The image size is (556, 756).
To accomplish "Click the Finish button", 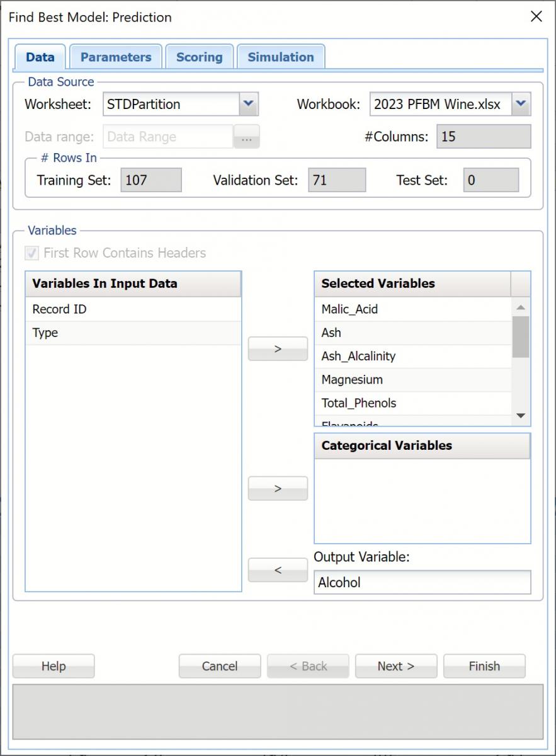I will 484,666.
